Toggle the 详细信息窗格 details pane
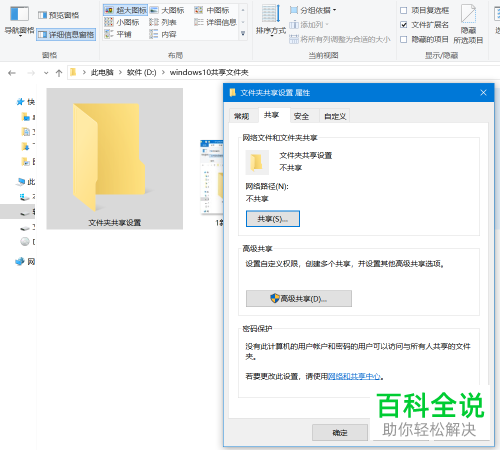This screenshot has height=450, width=500. click(66, 34)
